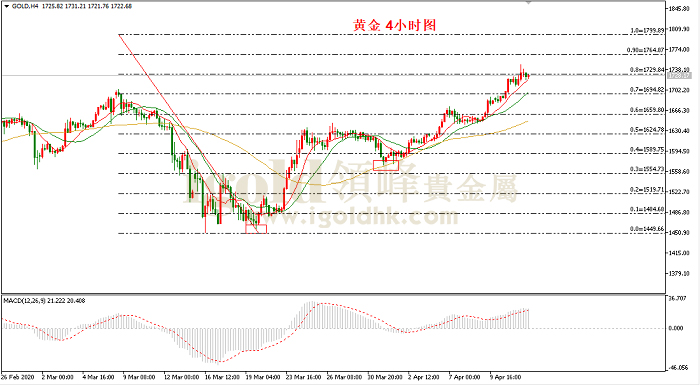700x385 pixels.
Task: Click price axis value 1558.60
Action: 679,172
